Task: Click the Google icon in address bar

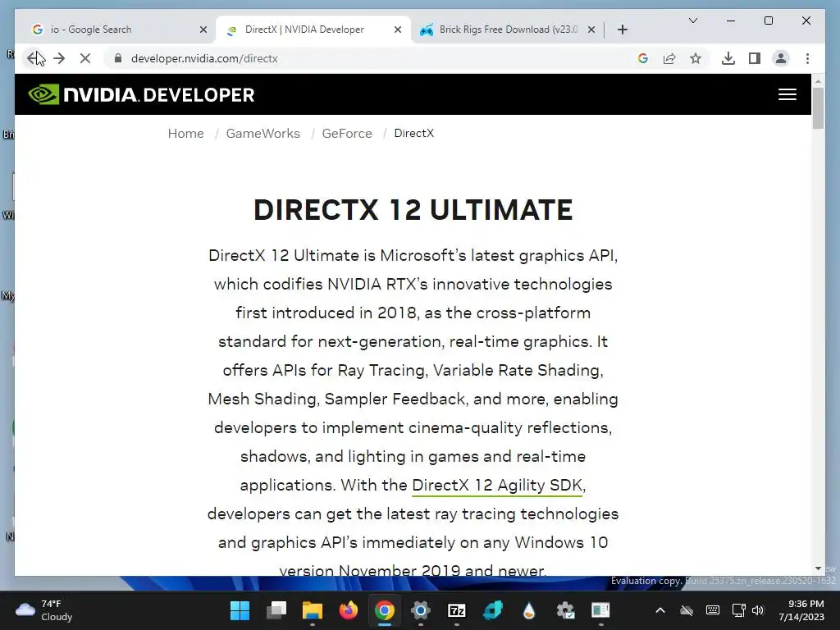Action: coord(643,58)
